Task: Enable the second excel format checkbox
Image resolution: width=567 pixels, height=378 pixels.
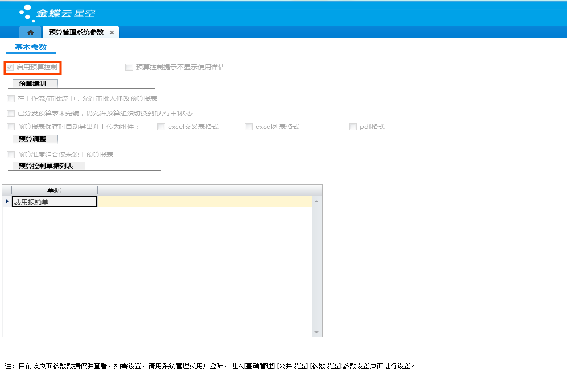Action: pyautogui.click(x=249, y=126)
